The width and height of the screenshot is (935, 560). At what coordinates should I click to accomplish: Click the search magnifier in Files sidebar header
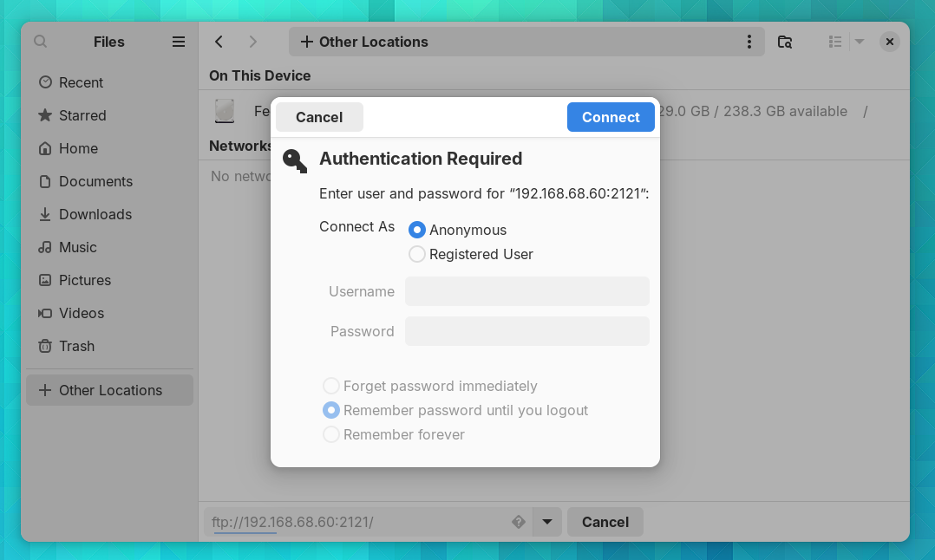point(41,42)
